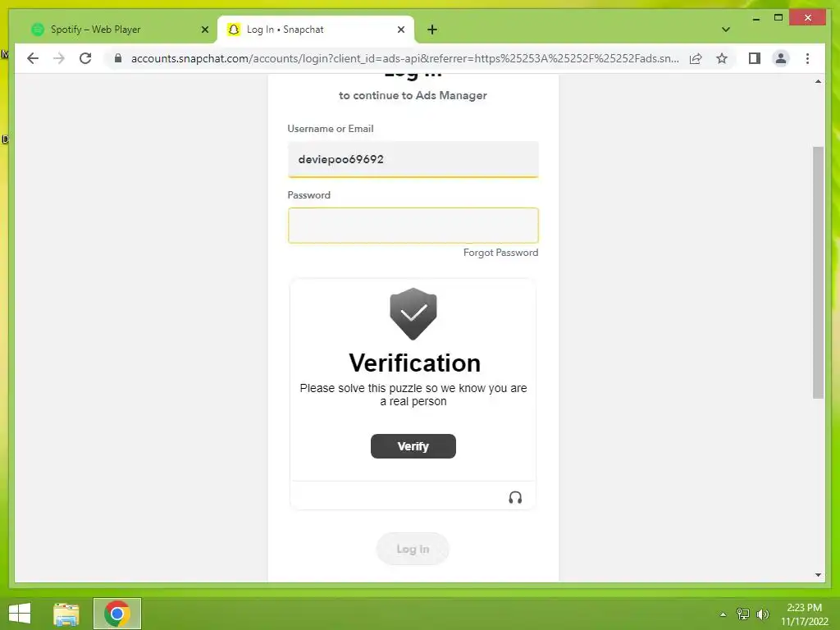
Task: Click the Verification heading
Action: coord(414,363)
